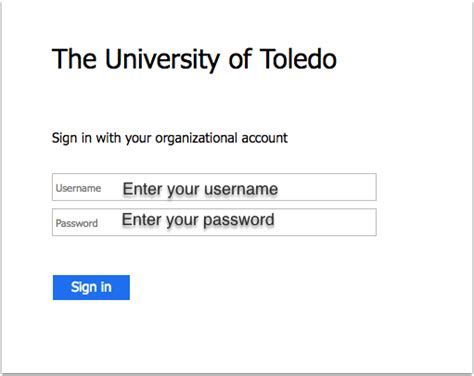The image size is (474, 376).
Task: Click the blue Sign in button
Action: coord(91,287)
